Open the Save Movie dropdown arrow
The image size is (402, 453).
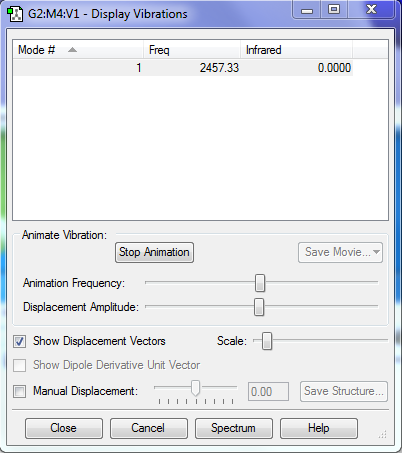coord(376,252)
